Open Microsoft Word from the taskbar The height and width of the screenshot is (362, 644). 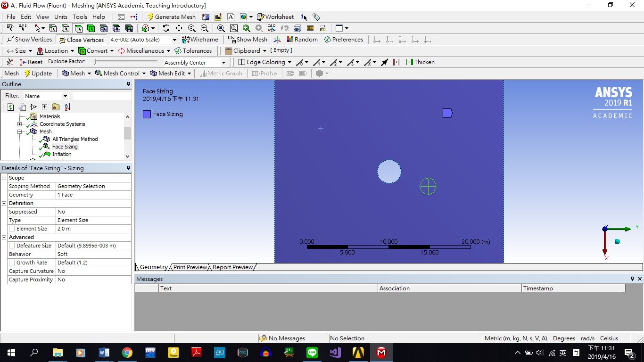point(104,353)
